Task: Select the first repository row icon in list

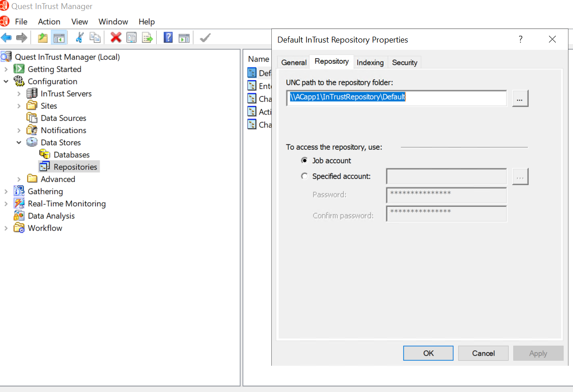Action: coord(252,72)
